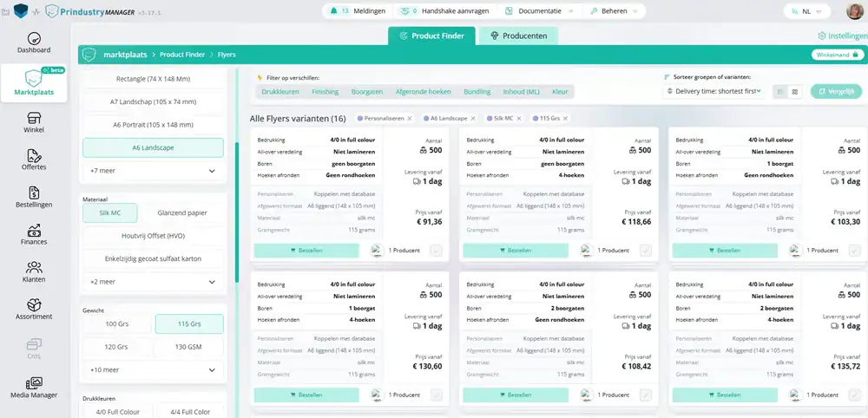Switch to list view layout

pos(780,92)
